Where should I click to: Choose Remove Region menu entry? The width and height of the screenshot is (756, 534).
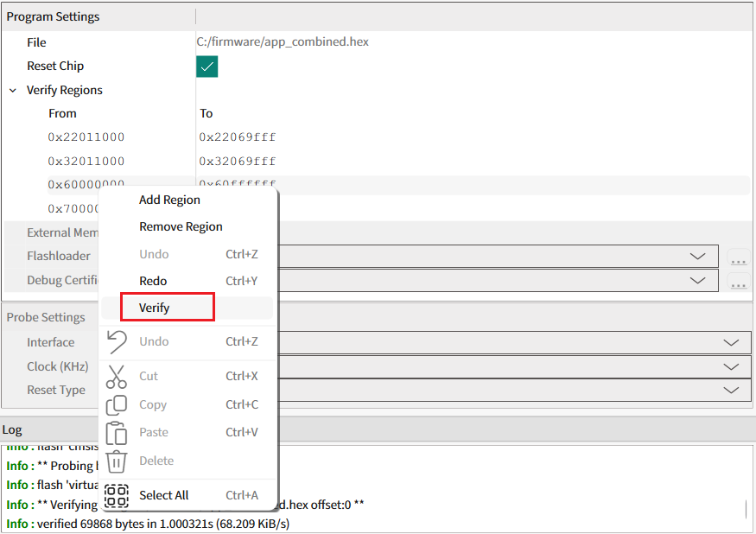pyautogui.click(x=181, y=226)
